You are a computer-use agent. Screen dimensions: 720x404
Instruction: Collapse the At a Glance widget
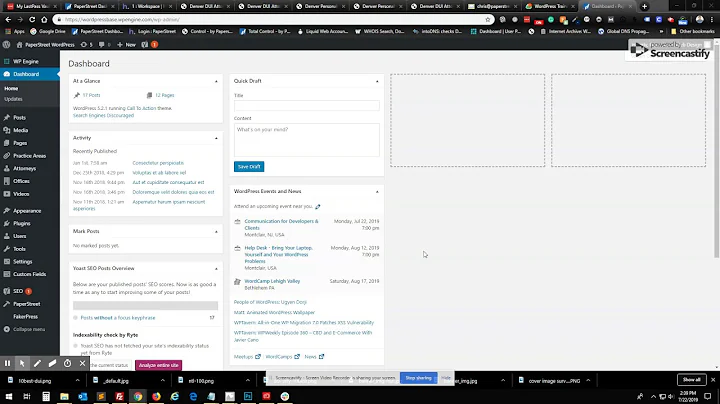click(x=216, y=81)
